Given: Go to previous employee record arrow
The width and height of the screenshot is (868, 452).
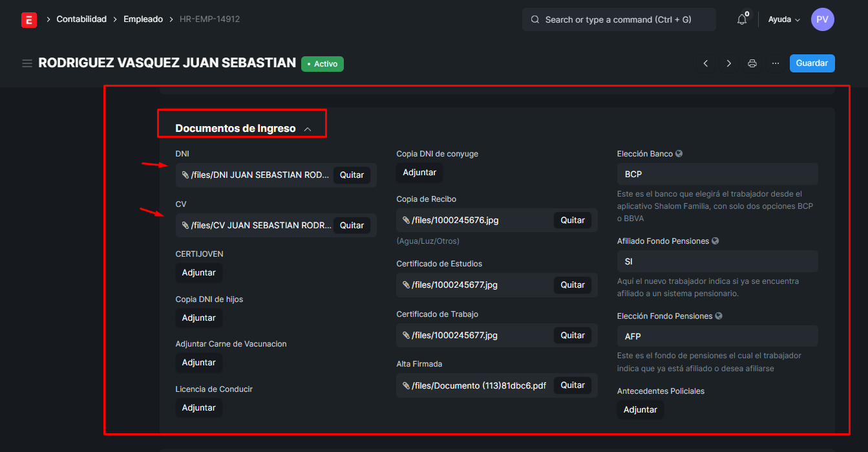Looking at the screenshot, I should coord(706,63).
